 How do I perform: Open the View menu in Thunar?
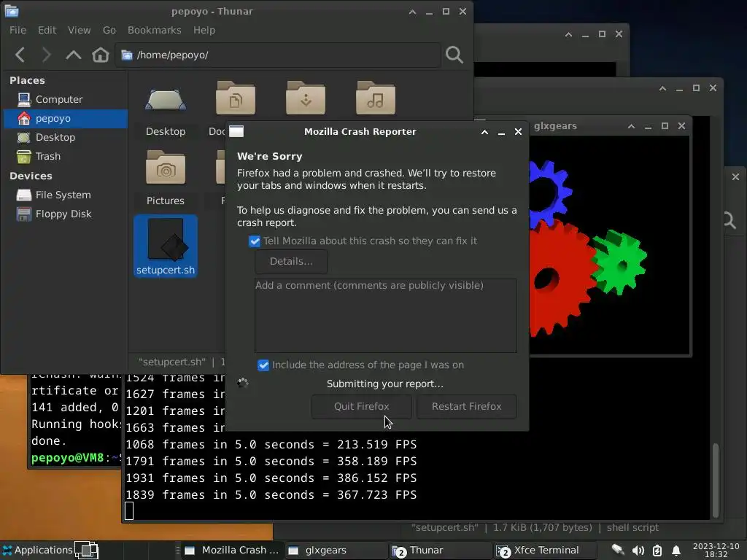point(79,30)
